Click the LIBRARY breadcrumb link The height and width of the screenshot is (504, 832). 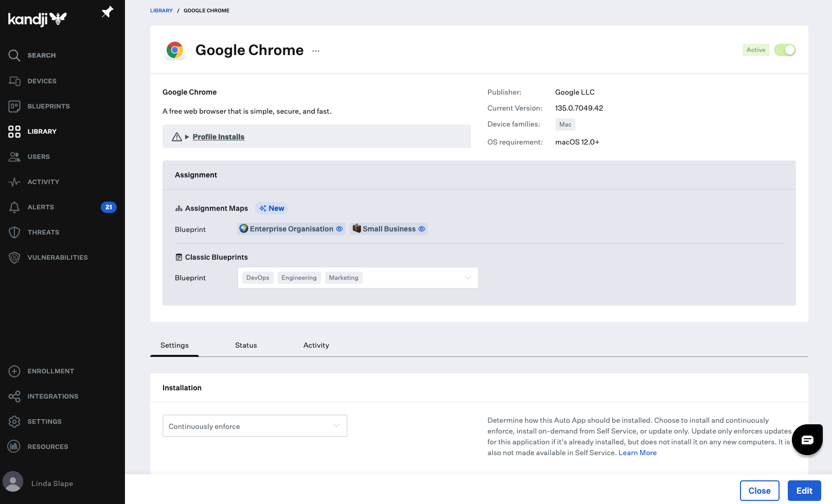pyautogui.click(x=161, y=10)
